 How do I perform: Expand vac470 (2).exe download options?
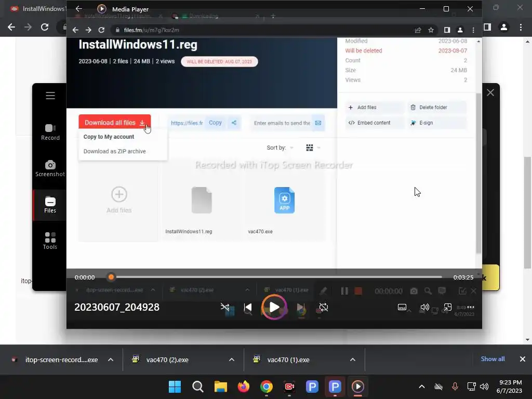point(232,360)
